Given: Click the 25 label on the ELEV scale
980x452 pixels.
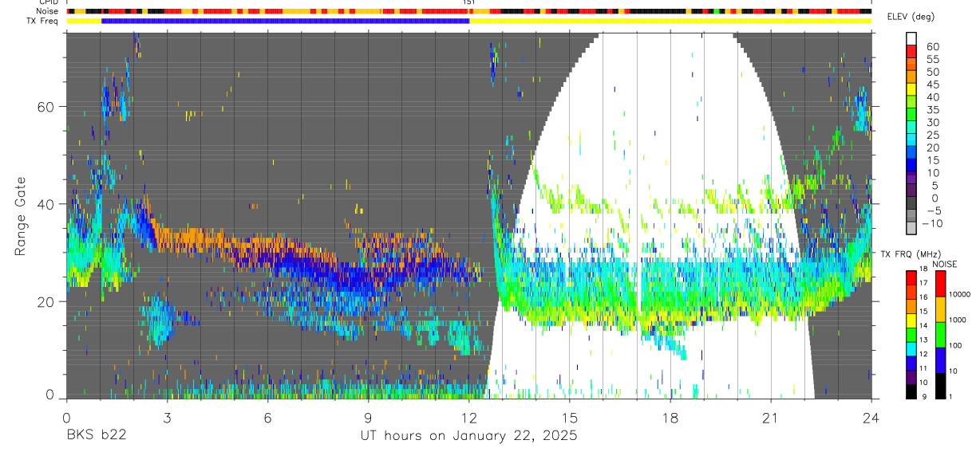Looking at the screenshot, I should 931,135.
